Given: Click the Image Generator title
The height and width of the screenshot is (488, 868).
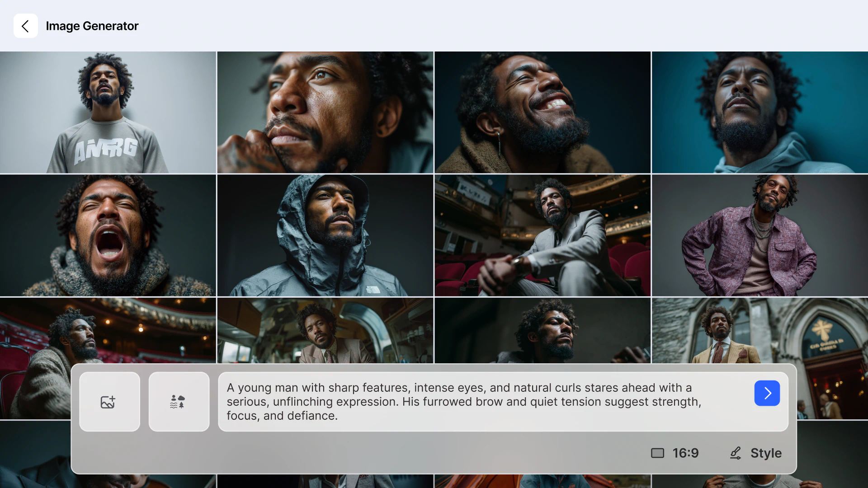Looking at the screenshot, I should [92, 26].
